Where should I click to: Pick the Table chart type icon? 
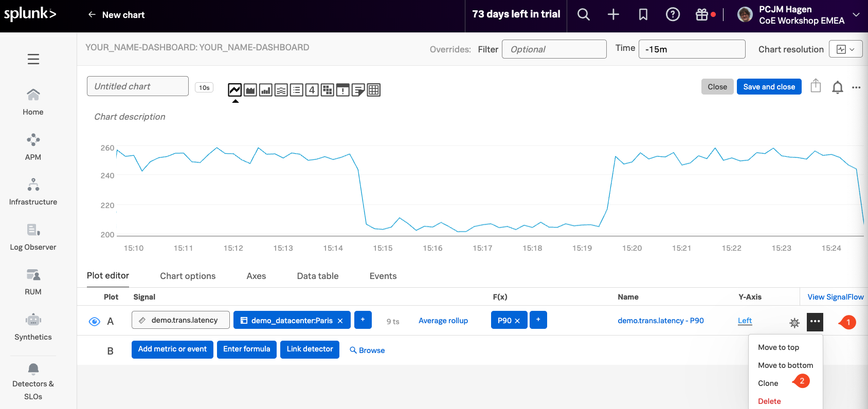click(374, 90)
